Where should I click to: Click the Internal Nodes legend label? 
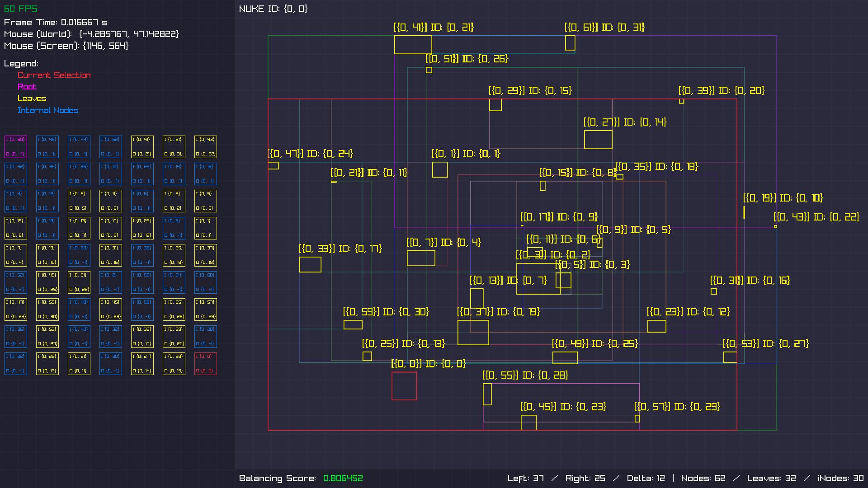tap(48, 110)
